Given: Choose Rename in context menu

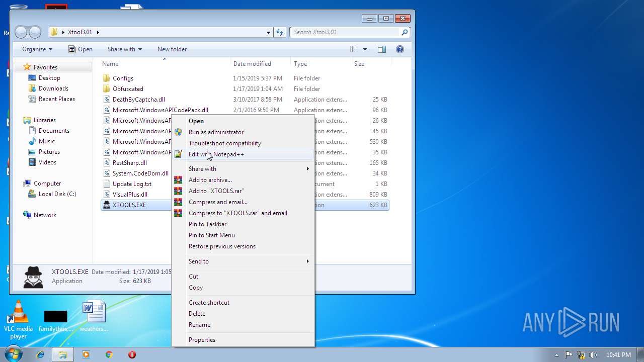Looking at the screenshot, I should 243,325.
